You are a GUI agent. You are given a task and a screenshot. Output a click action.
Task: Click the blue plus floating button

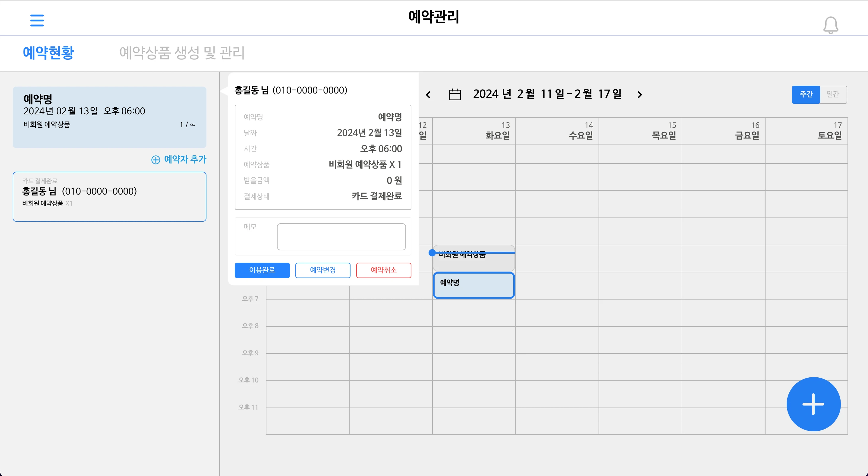(813, 404)
